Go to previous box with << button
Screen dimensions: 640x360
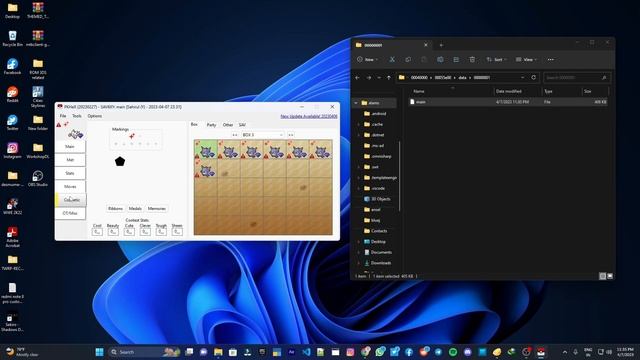(235, 135)
